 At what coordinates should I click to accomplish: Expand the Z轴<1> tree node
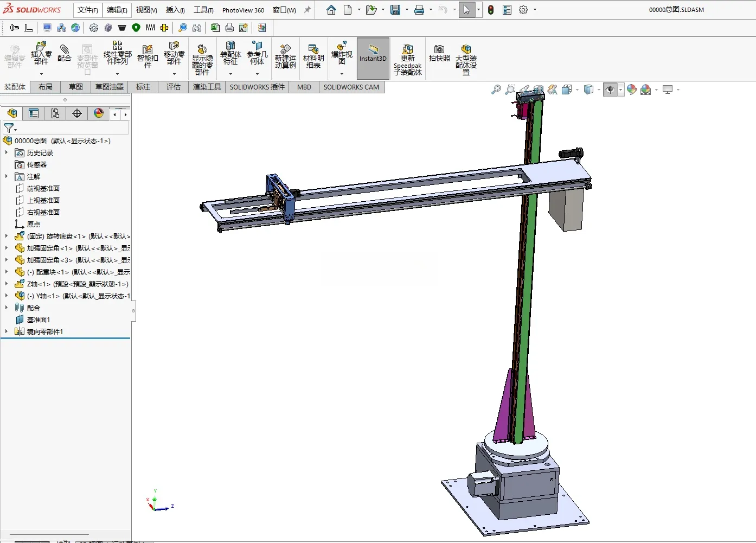7,284
